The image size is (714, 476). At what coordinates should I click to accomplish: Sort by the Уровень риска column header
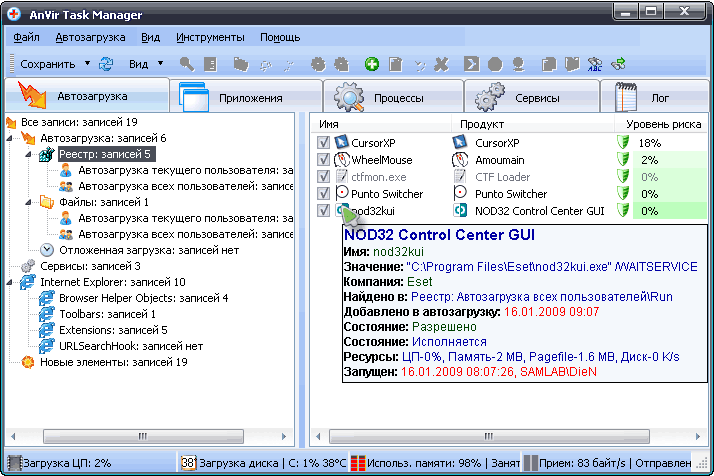(662, 124)
